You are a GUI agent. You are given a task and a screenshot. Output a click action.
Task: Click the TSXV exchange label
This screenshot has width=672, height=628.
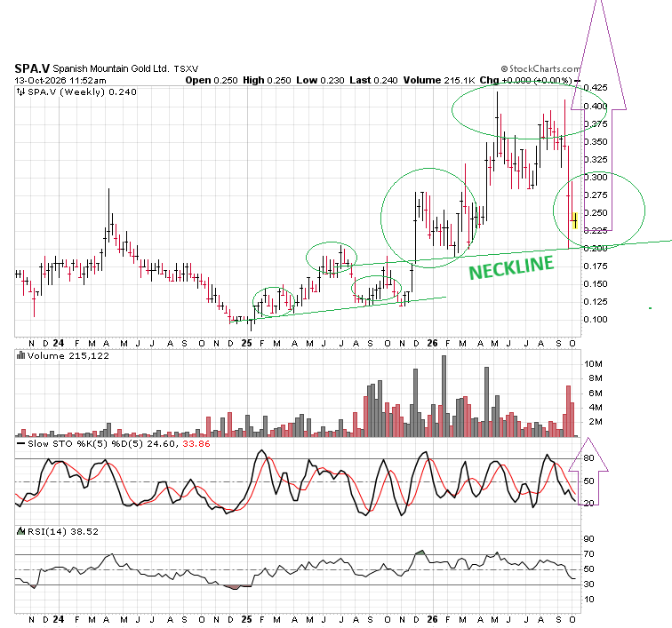point(186,68)
